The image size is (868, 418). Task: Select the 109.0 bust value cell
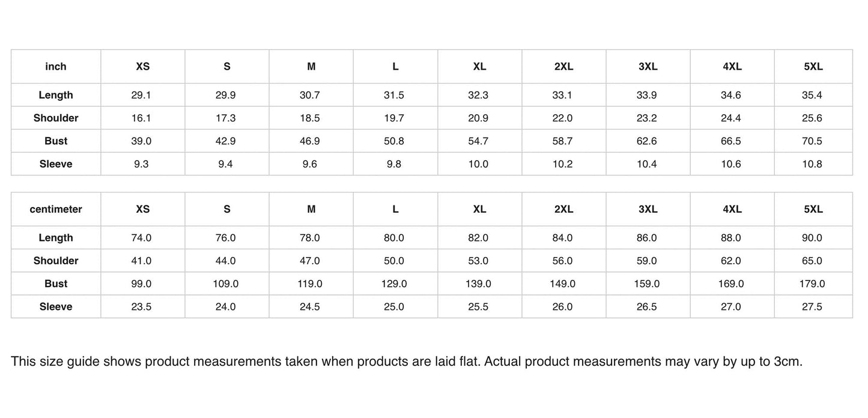(x=226, y=283)
